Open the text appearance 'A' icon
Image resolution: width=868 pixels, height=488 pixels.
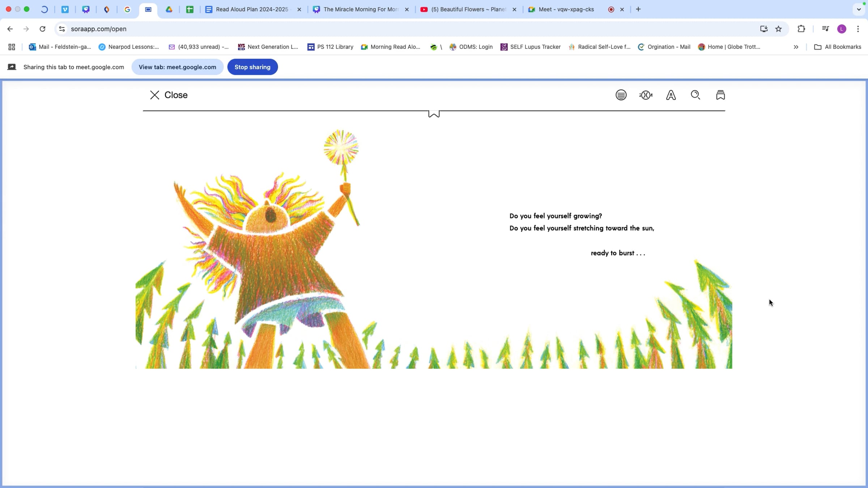[x=671, y=95]
